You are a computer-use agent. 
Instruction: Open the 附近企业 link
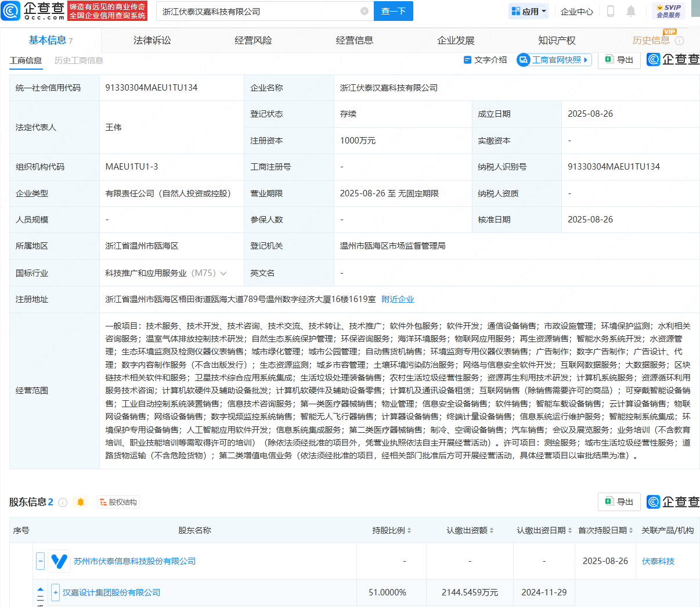tap(398, 299)
